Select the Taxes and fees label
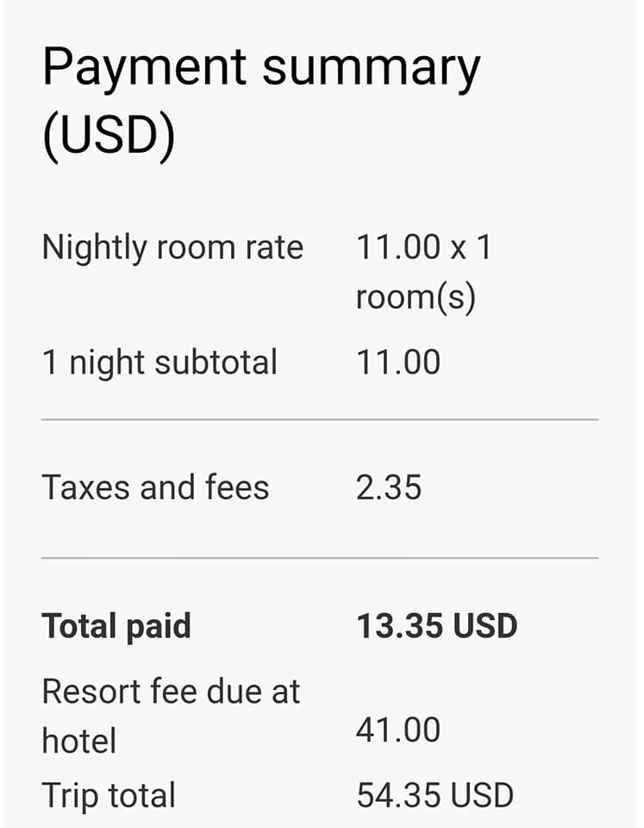This screenshot has width=644, height=828. coord(155,488)
